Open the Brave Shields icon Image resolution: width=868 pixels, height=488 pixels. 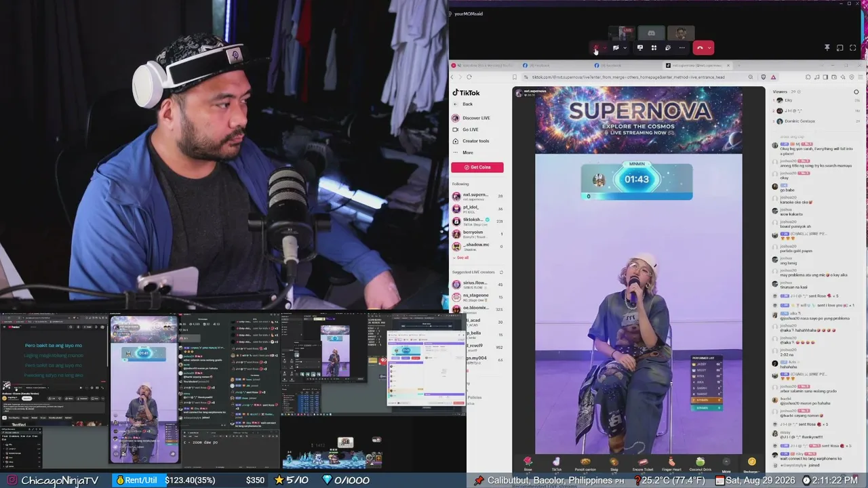(x=764, y=77)
